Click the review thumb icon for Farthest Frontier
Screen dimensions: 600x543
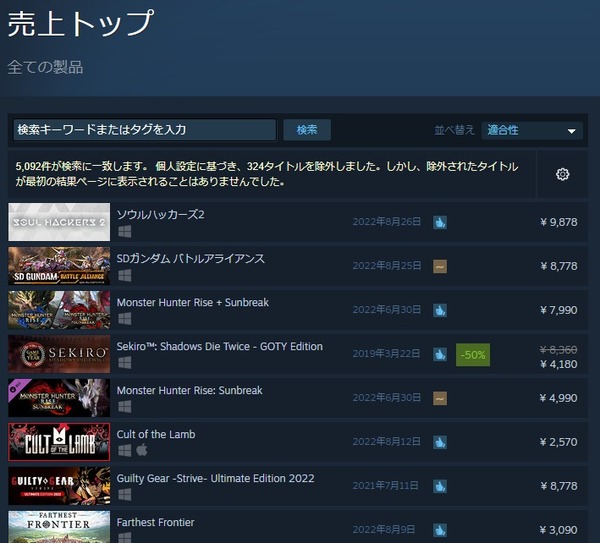(x=440, y=530)
